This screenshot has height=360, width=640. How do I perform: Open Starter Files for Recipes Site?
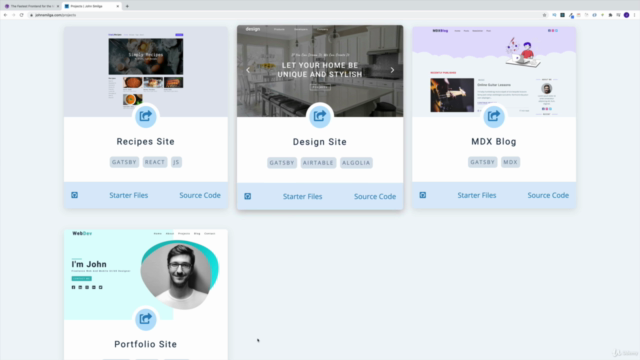click(129, 195)
